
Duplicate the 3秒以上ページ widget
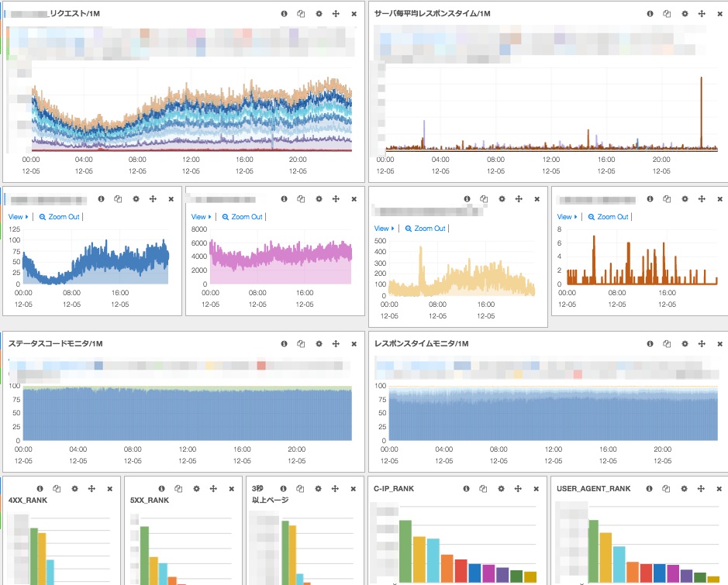tap(302, 489)
